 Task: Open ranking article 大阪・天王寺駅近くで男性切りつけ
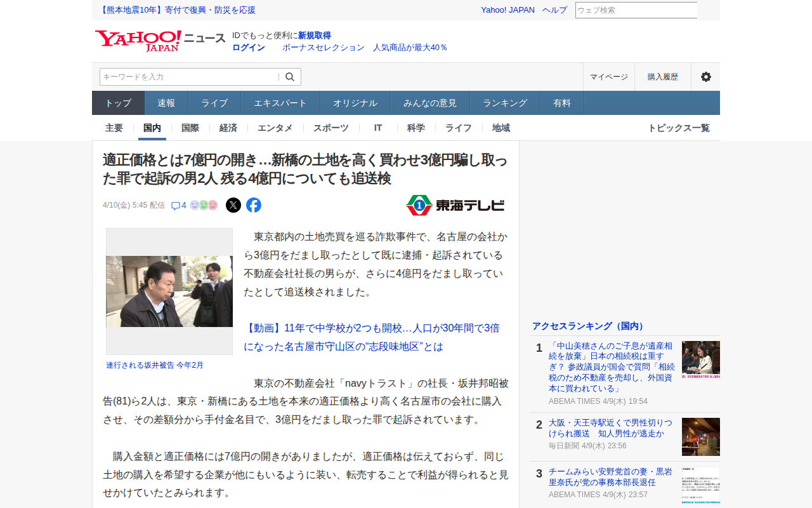tap(611, 428)
